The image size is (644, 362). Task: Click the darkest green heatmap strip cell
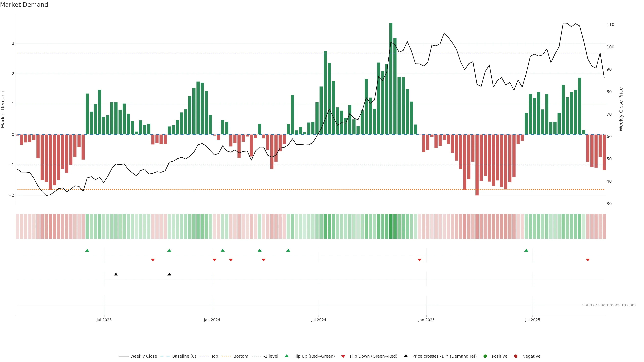tap(391, 226)
